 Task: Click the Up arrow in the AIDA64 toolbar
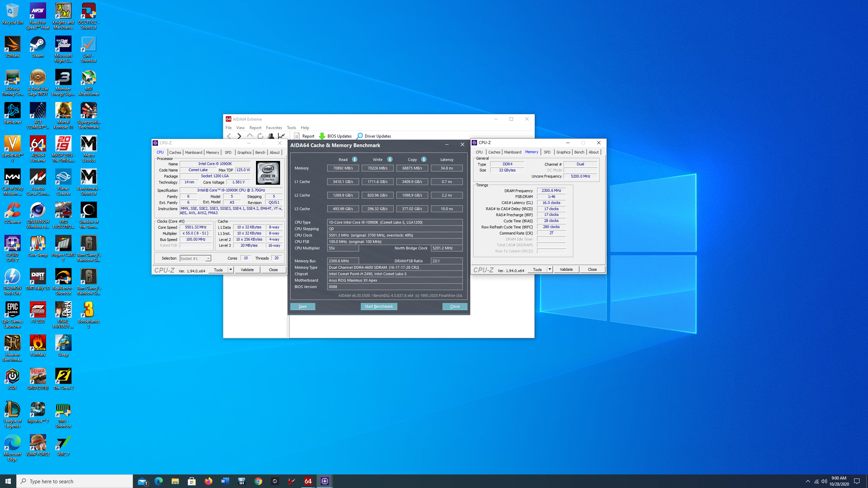click(250, 136)
